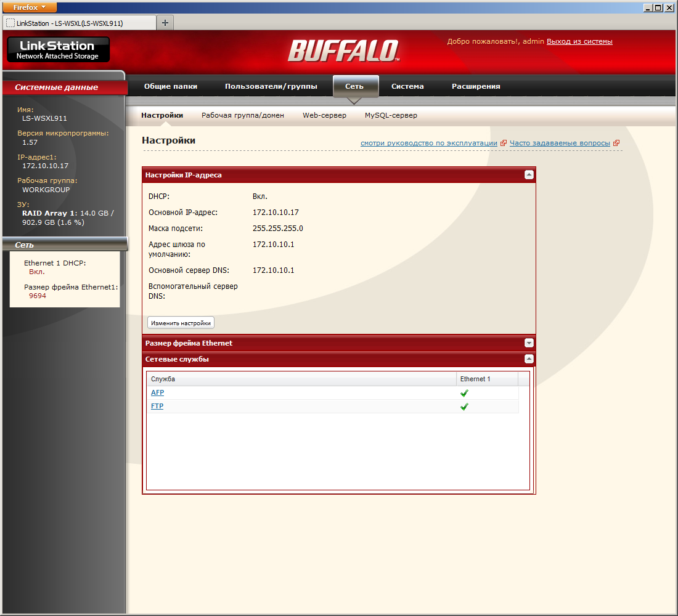678x616 pixels.
Task: Click the green checkmark in the FTP row
Action: point(464,407)
